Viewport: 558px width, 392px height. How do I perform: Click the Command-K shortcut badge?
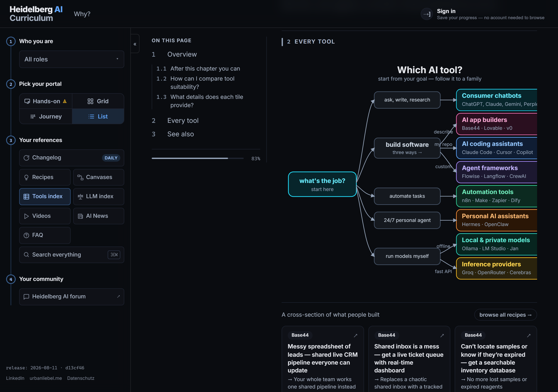(x=114, y=255)
